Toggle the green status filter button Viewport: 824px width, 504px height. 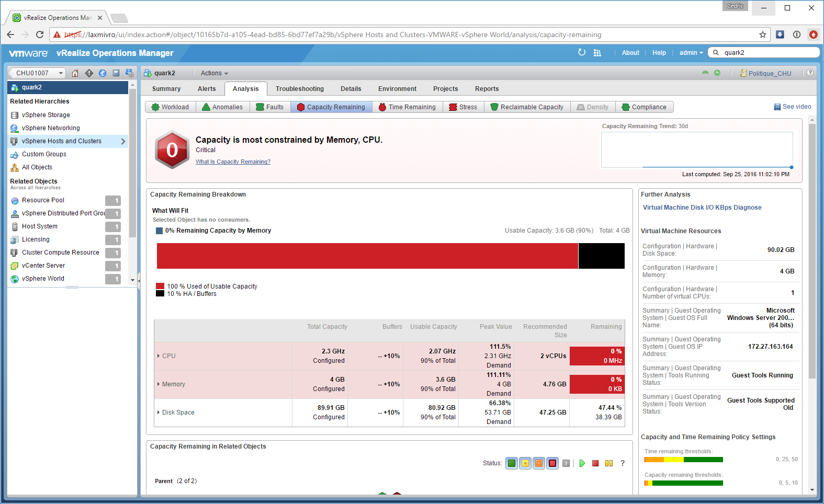pyautogui.click(x=512, y=463)
